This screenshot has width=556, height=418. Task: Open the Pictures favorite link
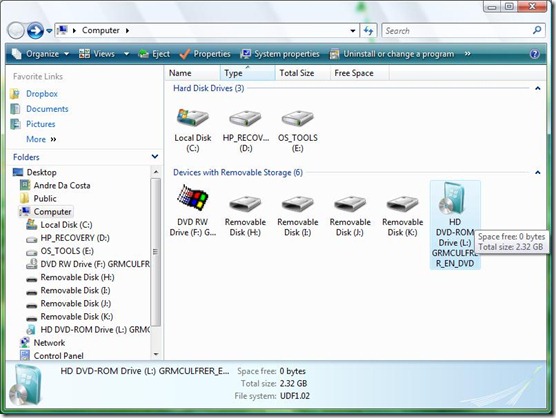[x=40, y=124]
